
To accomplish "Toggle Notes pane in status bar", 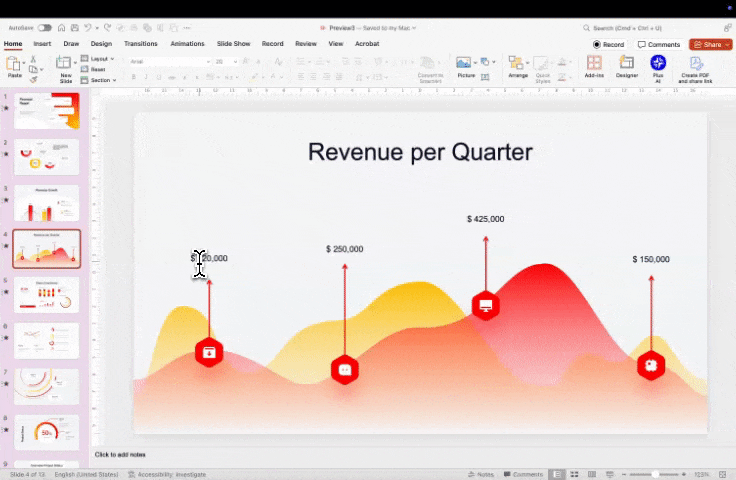I will coord(481,474).
